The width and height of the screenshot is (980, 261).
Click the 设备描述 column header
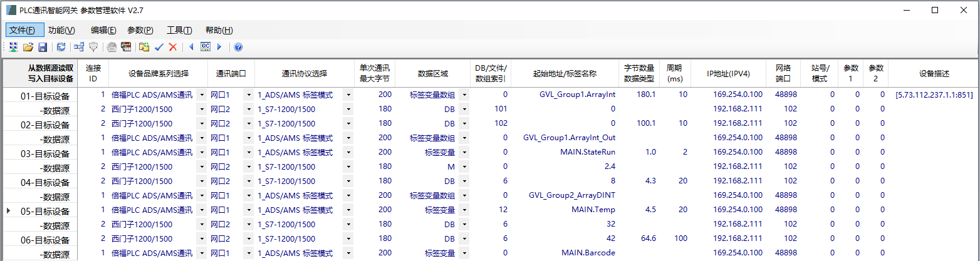coord(934,74)
